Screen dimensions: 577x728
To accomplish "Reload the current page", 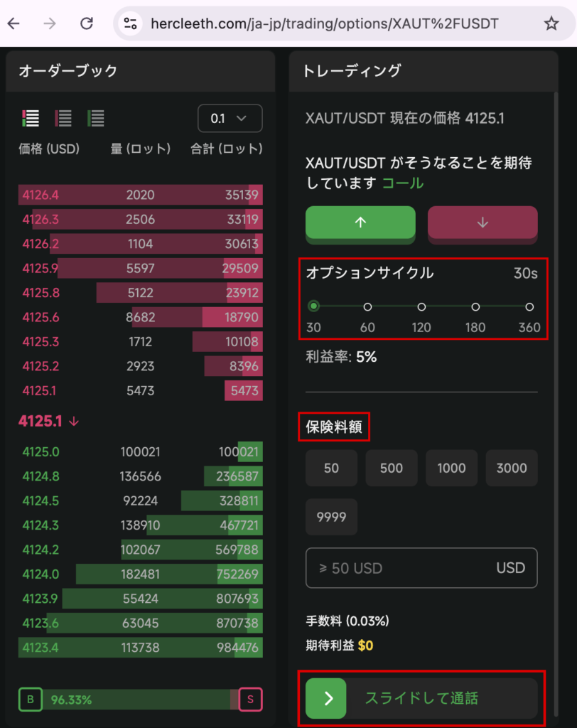I will (x=87, y=23).
